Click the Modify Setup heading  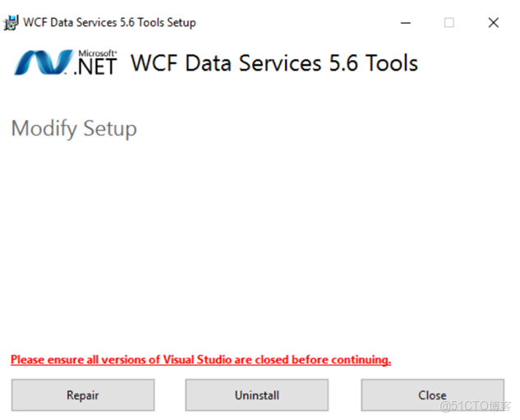click(x=74, y=128)
